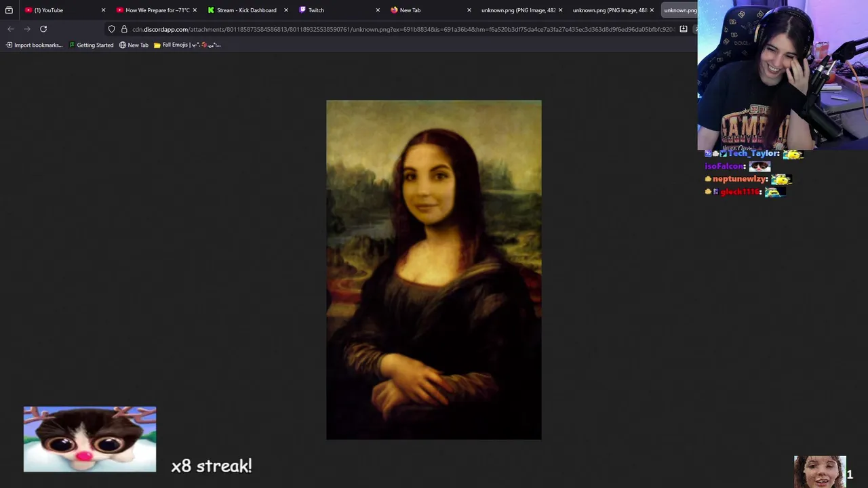The width and height of the screenshot is (868, 488).
Task: View site security padlock info
Action: [x=124, y=29]
